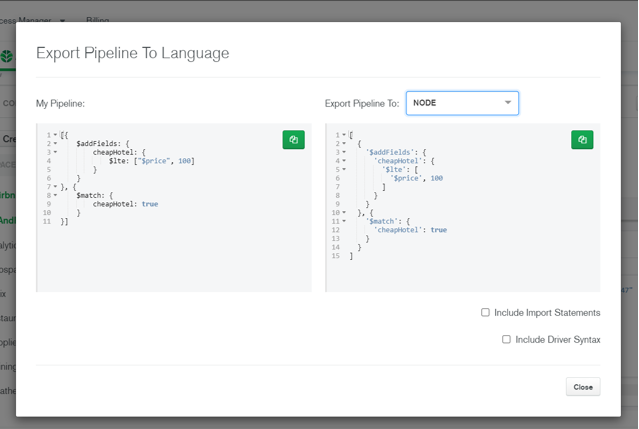Copy exported NODE pipeline to clipboard
The image size is (639, 429).
(582, 140)
